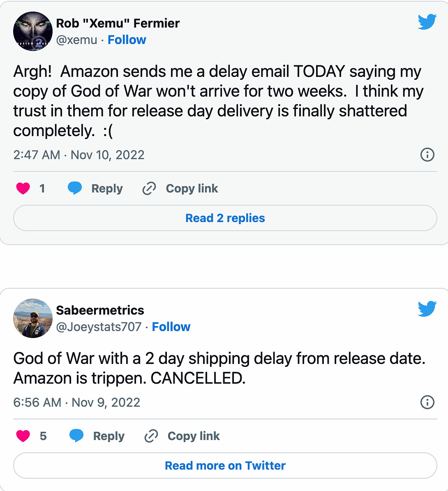Open info icon on Sabeermetrics tweet
Image resolution: width=448 pixels, height=491 pixels.
[427, 402]
